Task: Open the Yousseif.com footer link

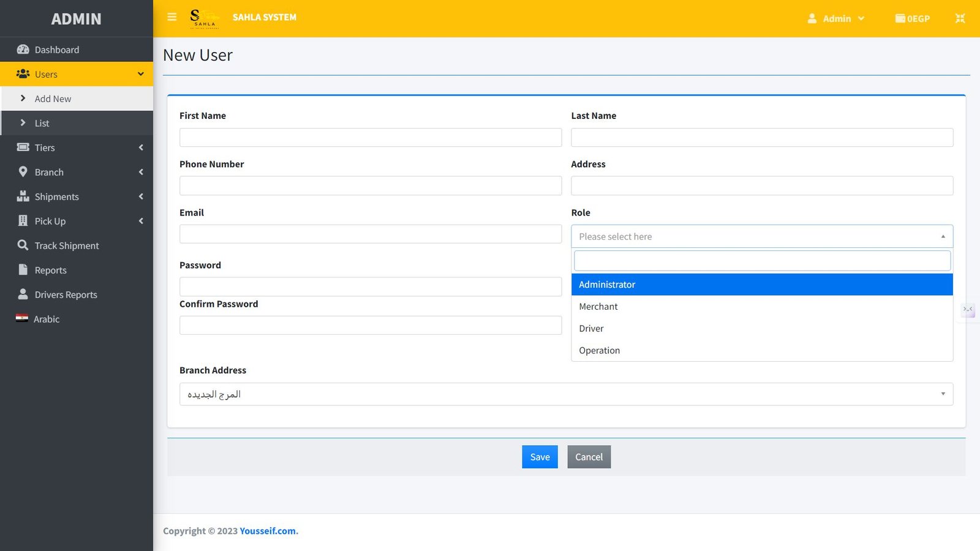Action: (268, 531)
